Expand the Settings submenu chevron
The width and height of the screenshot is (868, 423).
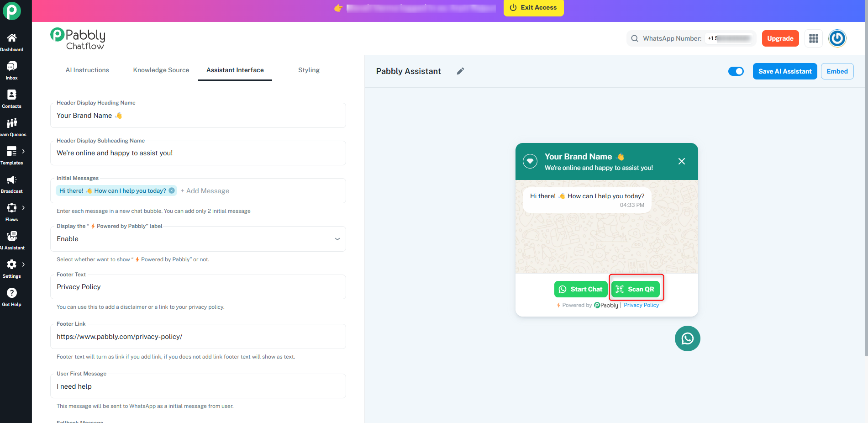tap(23, 264)
